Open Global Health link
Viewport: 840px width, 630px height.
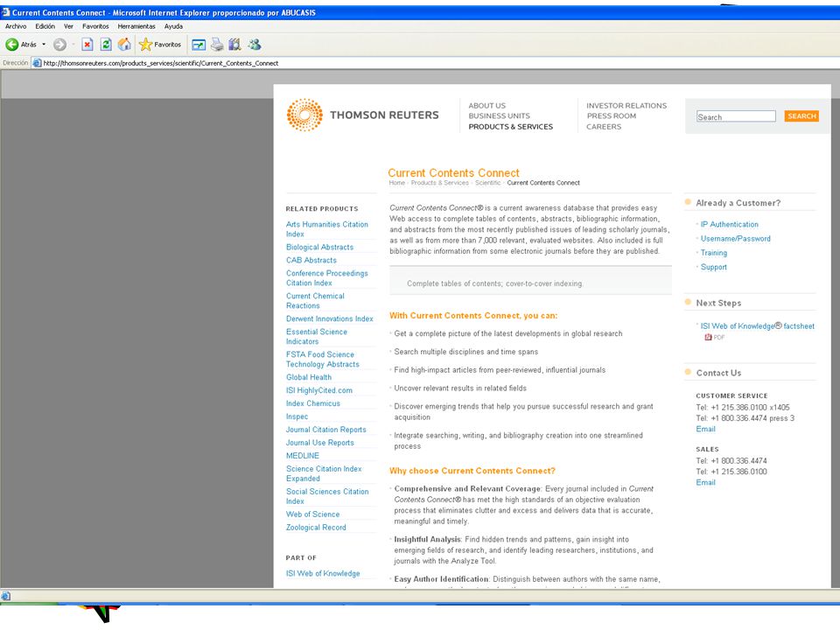[x=309, y=378]
